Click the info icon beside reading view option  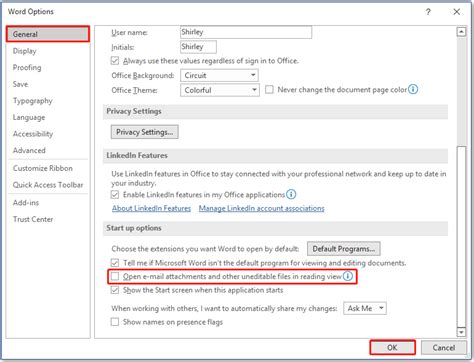pos(348,276)
